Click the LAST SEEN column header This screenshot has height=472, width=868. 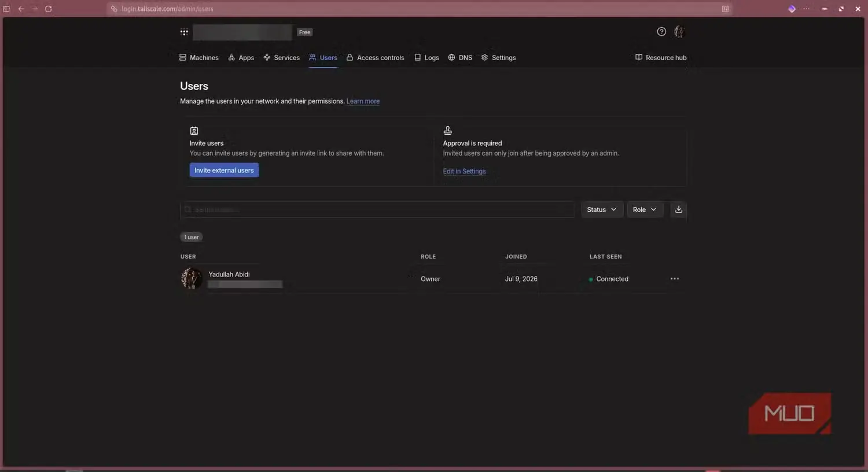(x=605, y=257)
